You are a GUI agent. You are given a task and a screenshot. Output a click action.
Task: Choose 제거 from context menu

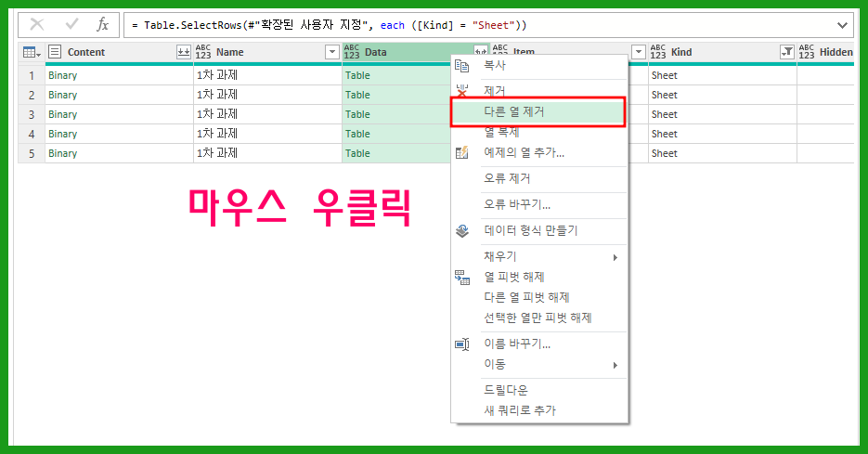click(x=539, y=90)
